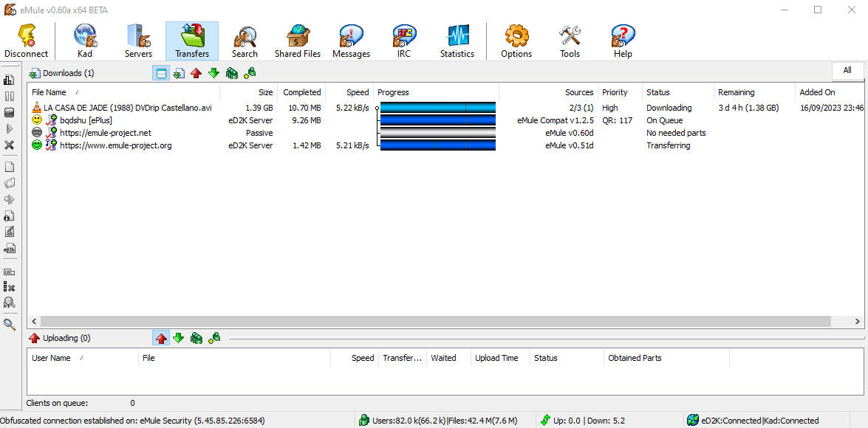The width and height of the screenshot is (868, 428).
Task: Click progress bar of LA CASA DE JADE
Action: coord(438,108)
